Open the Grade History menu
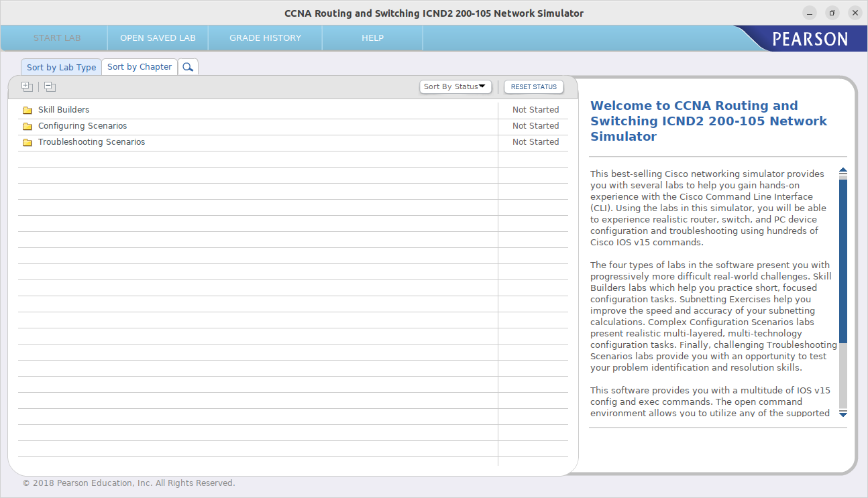This screenshot has height=498, width=868. [x=265, y=38]
